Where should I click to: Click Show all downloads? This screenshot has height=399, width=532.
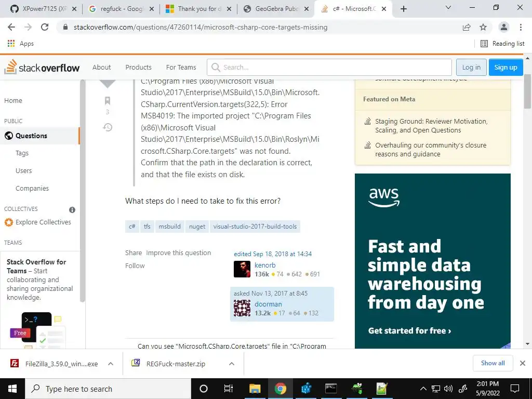[493, 363]
